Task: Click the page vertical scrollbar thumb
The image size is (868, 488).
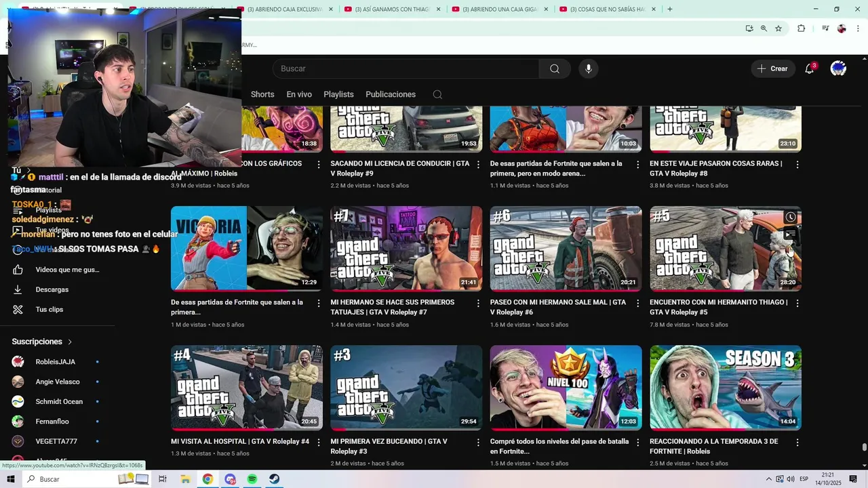Action: point(864,447)
